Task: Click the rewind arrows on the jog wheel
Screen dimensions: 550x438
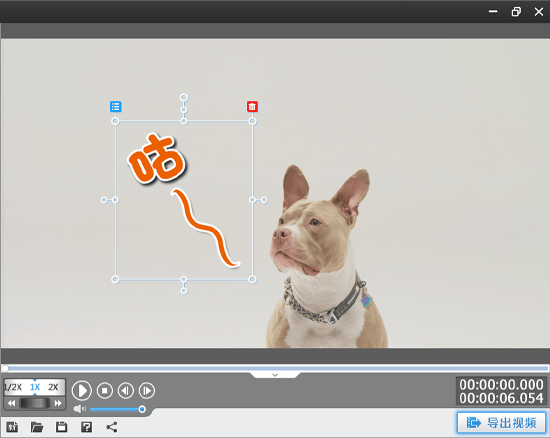Action: tap(12, 403)
